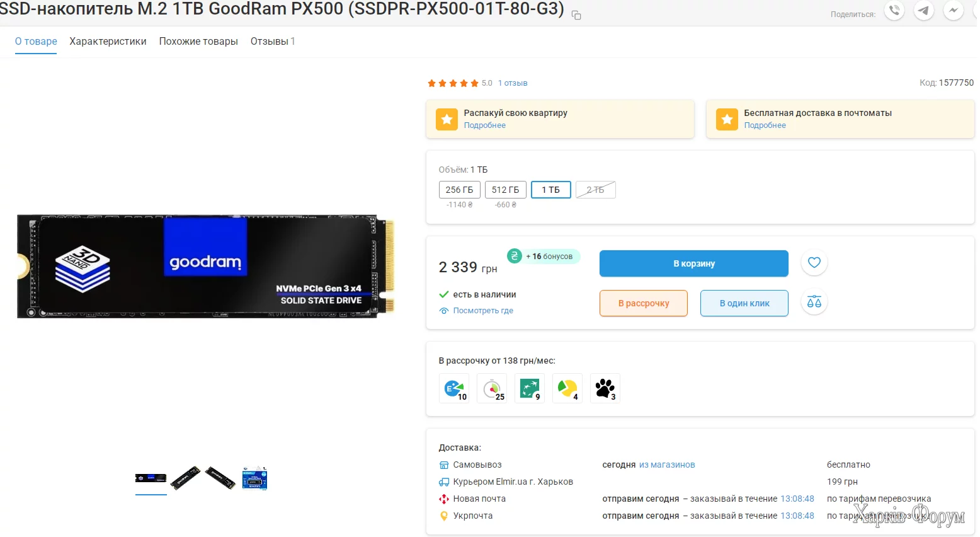Click the courier truck delivery icon
Image resolution: width=980 pixels, height=537 pixels.
coord(444,482)
